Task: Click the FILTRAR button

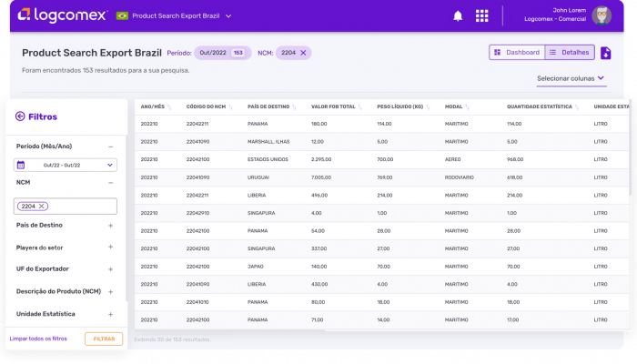Action: click(x=104, y=339)
